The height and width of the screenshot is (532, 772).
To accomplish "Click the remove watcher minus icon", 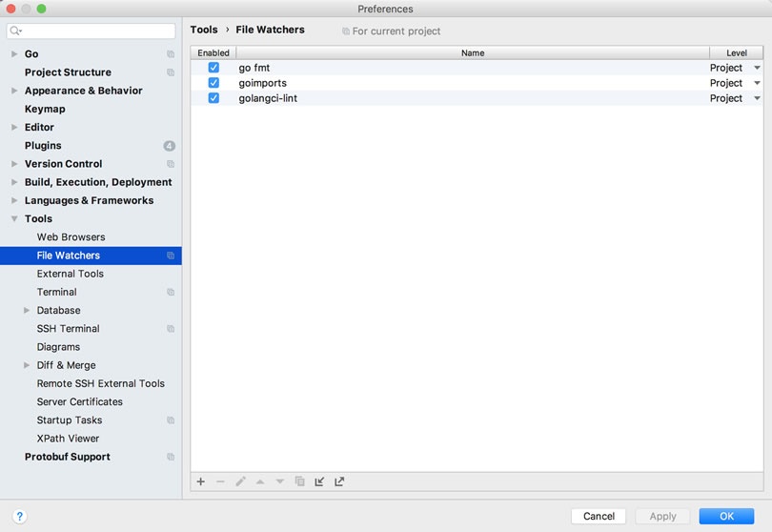I will point(220,481).
